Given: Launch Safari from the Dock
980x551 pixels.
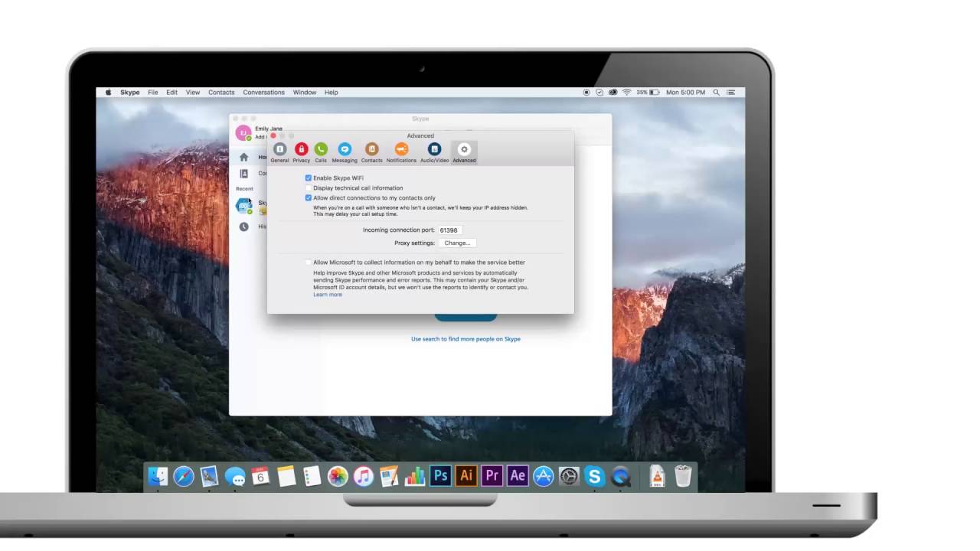Looking at the screenshot, I should 184,476.
